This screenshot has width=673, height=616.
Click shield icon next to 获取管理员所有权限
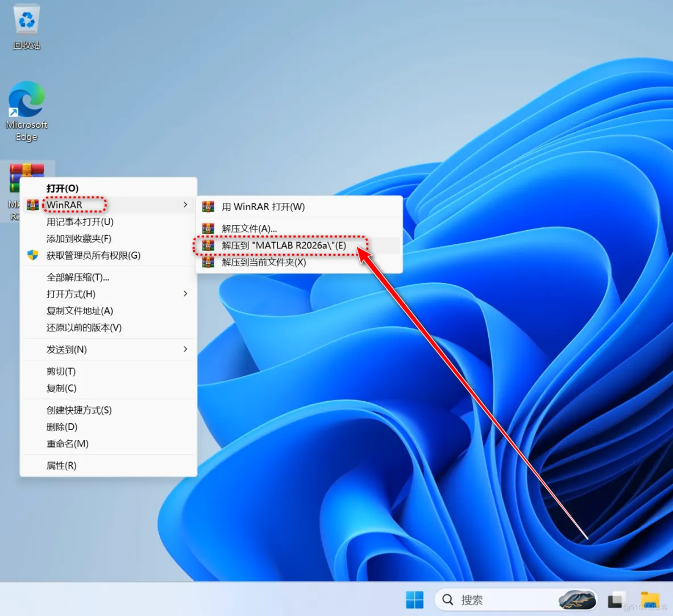click(x=32, y=255)
